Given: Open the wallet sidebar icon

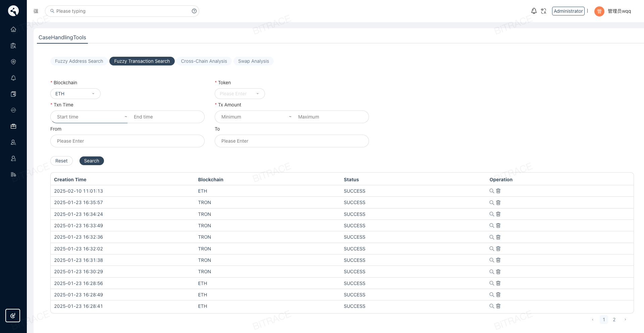Looking at the screenshot, I should tap(13, 94).
